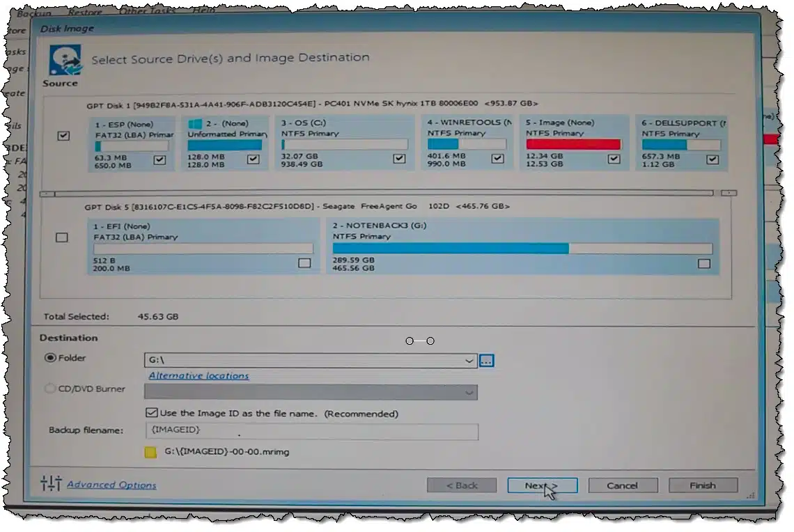Open the Restore menu
The height and width of the screenshot is (532, 794).
point(85,12)
